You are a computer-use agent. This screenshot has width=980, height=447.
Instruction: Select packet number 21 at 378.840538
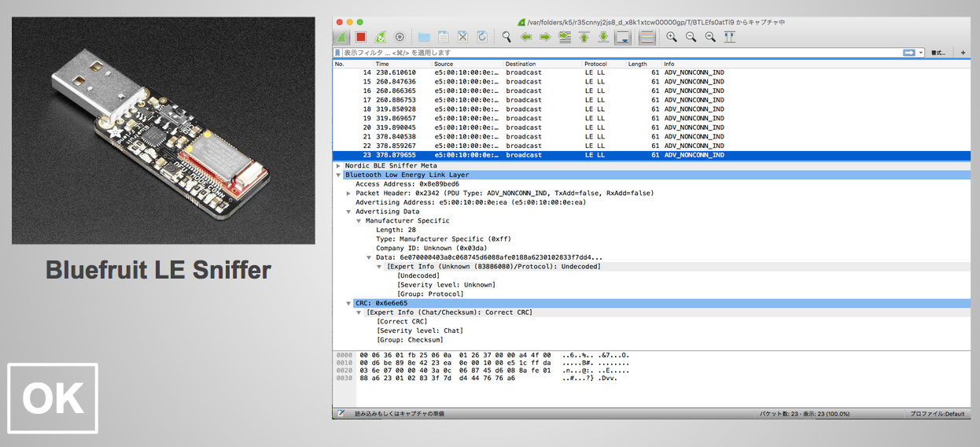click(x=652, y=137)
